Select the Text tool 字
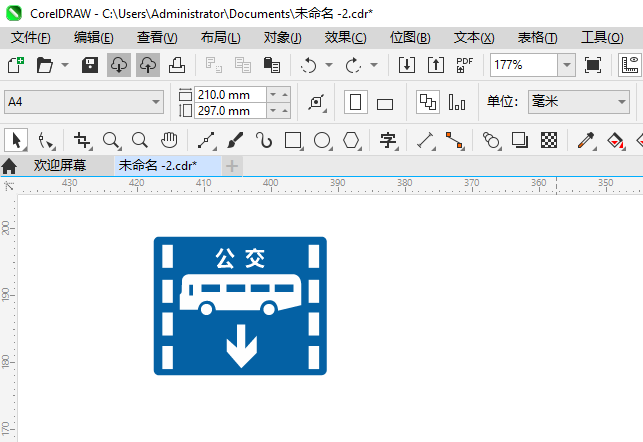The width and height of the screenshot is (643, 442). click(x=388, y=140)
